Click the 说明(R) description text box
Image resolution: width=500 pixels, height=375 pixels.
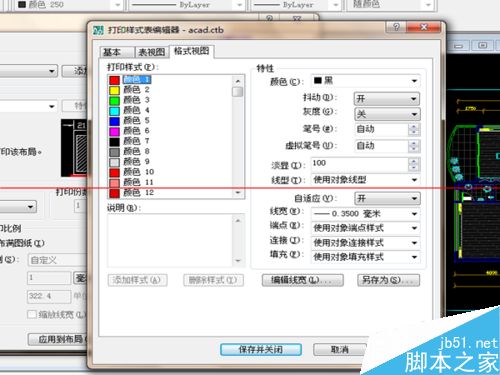(170, 240)
